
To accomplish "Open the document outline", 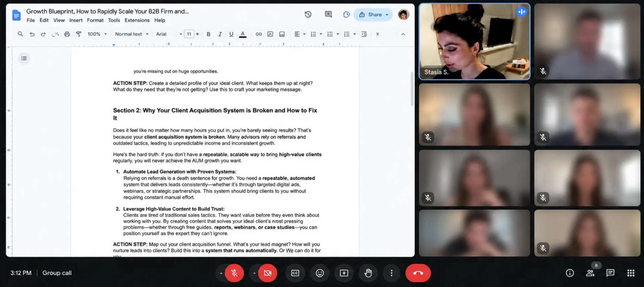I will 24,58.
